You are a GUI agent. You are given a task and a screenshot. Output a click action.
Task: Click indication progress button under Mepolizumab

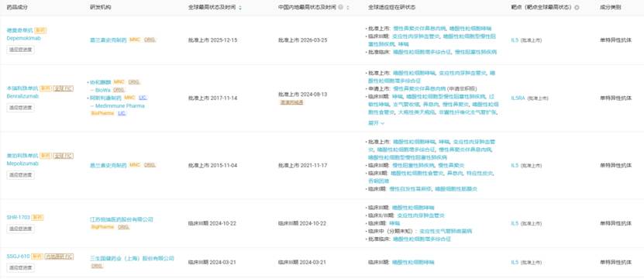20,175
